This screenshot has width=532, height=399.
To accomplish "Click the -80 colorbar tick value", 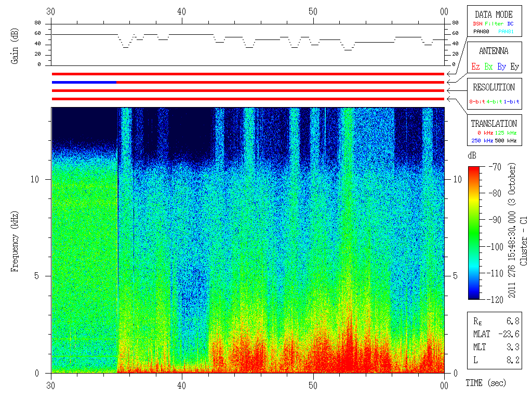I will (495, 193).
